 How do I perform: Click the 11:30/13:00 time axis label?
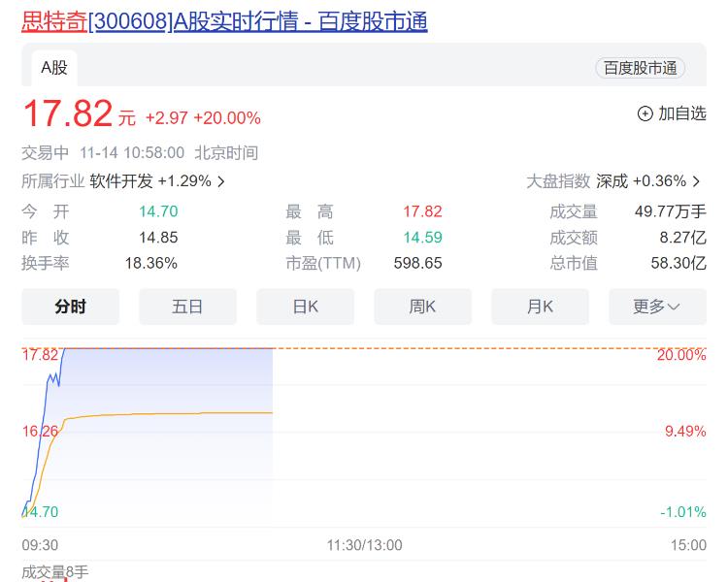click(x=364, y=545)
